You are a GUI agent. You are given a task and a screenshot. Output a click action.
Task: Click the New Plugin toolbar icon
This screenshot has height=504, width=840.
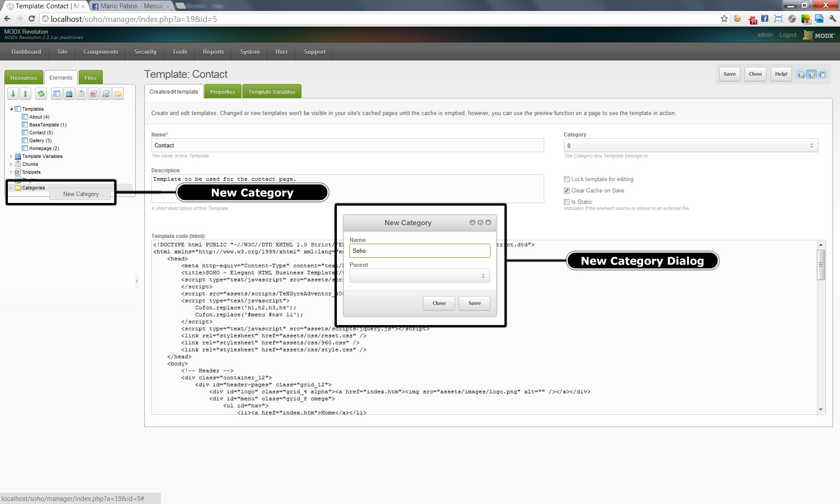[x=106, y=93]
